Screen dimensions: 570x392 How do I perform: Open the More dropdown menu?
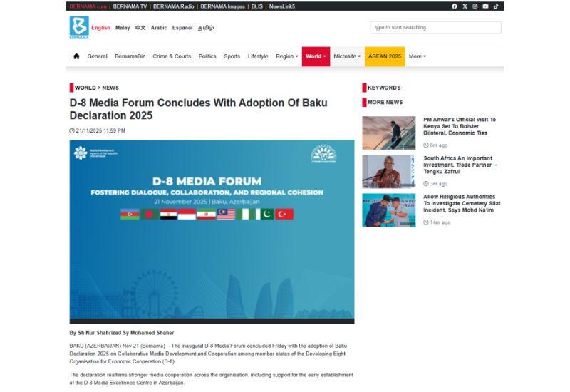coord(417,56)
